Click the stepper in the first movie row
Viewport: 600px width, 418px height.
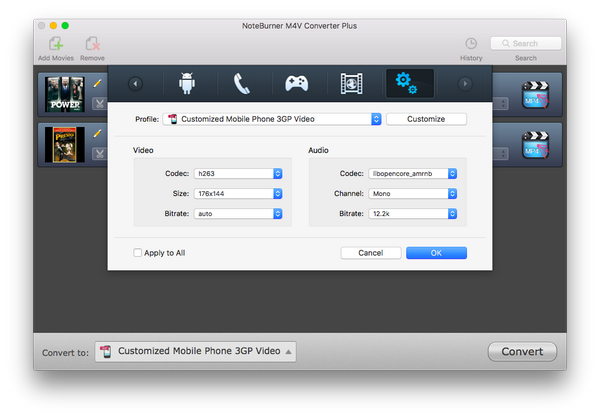(x=503, y=104)
